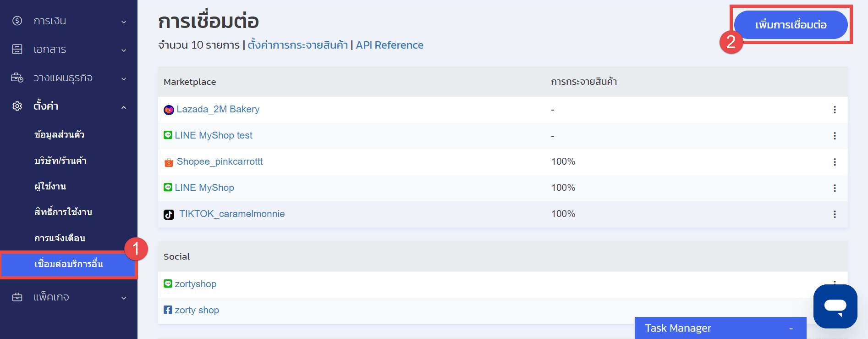Screen dimensions: 868x339
Task: Click the TikTok logo icon
Action: [169, 214]
